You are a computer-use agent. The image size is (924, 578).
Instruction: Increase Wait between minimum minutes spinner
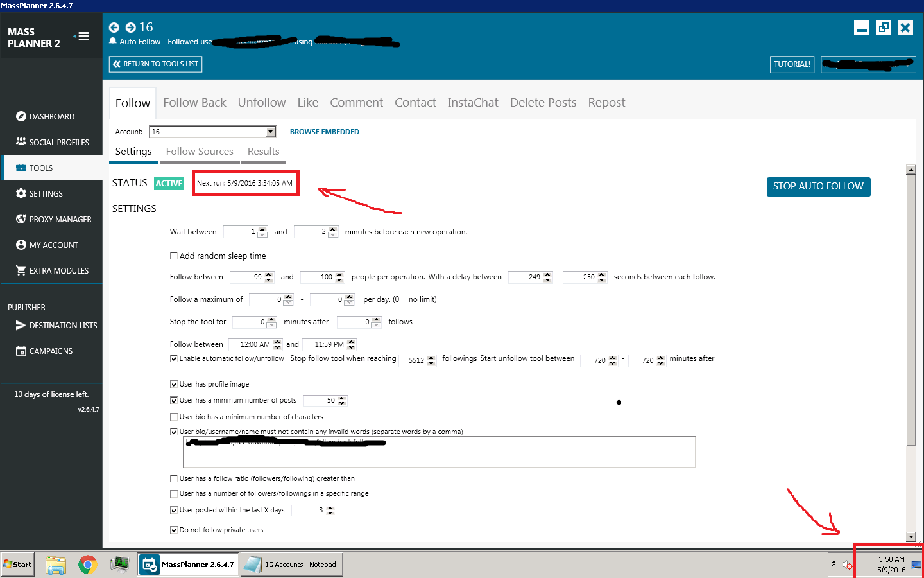tap(262, 229)
